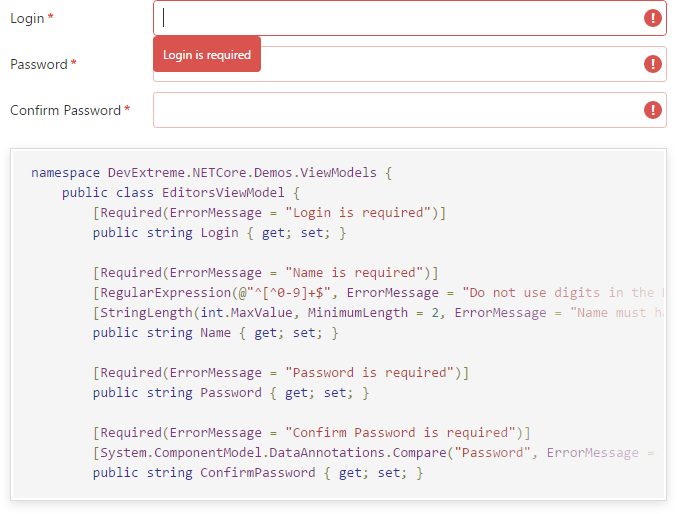Click the "public string ConfirmPassword" code line
The height and width of the screenshot is (514, 677).
click(257, 473)
